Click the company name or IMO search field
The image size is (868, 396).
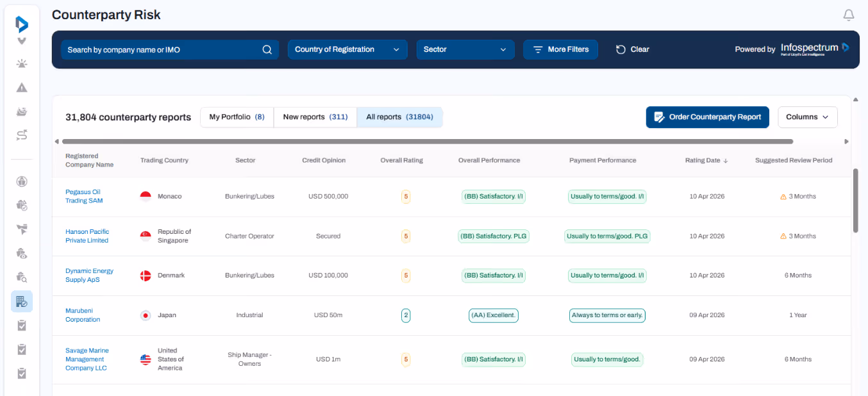click(170, 49)
